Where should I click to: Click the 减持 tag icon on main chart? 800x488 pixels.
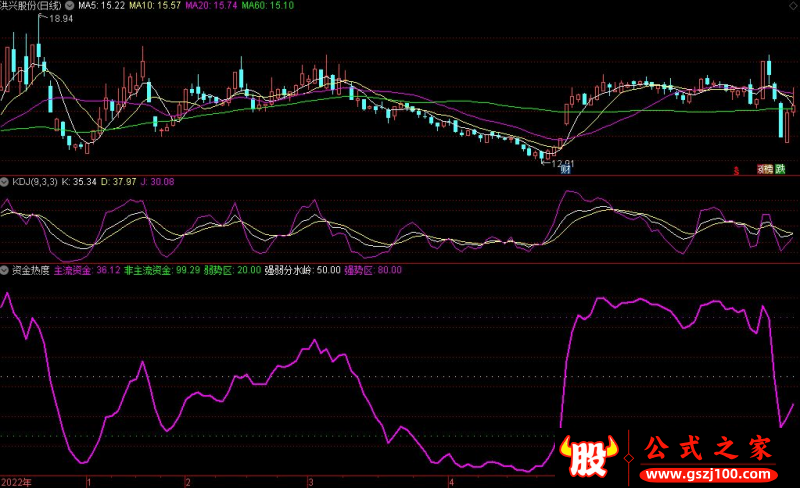point(765,170)
